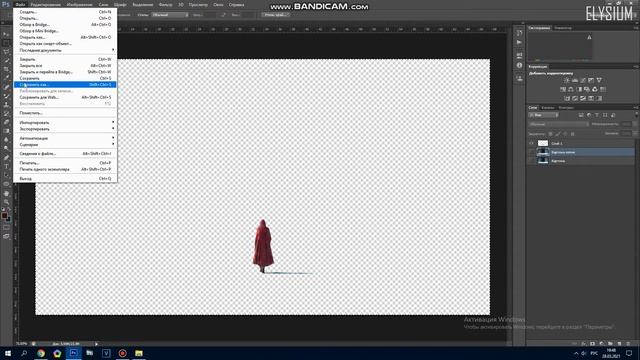Viewport: 640px width, 360px height.
Task: Open the collapsed Info panel icon
Action: (519, 65)
